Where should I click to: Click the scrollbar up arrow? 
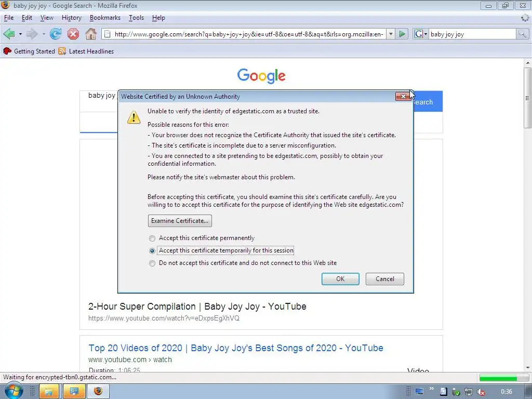pyautogui.click(x=528, y=63)
